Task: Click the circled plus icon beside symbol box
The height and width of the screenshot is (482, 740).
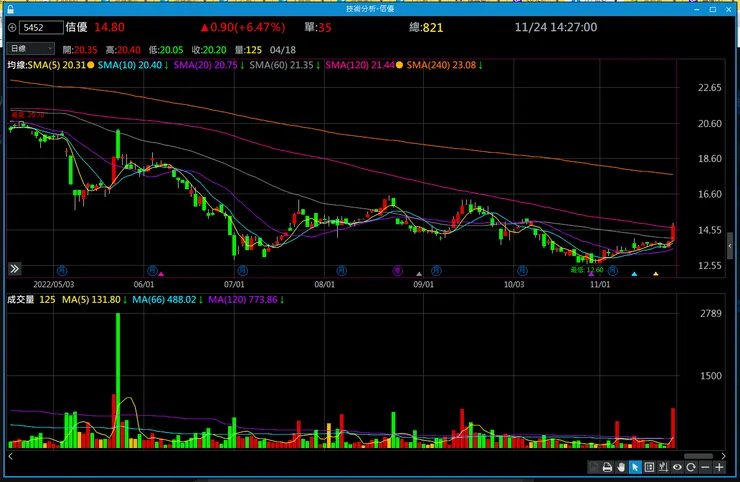Action: (12, 27)
